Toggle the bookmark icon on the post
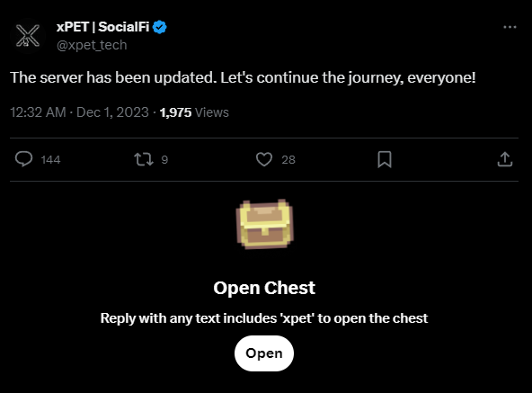The height and width of the screenshot is (393, 532). (x=385, y=159)
